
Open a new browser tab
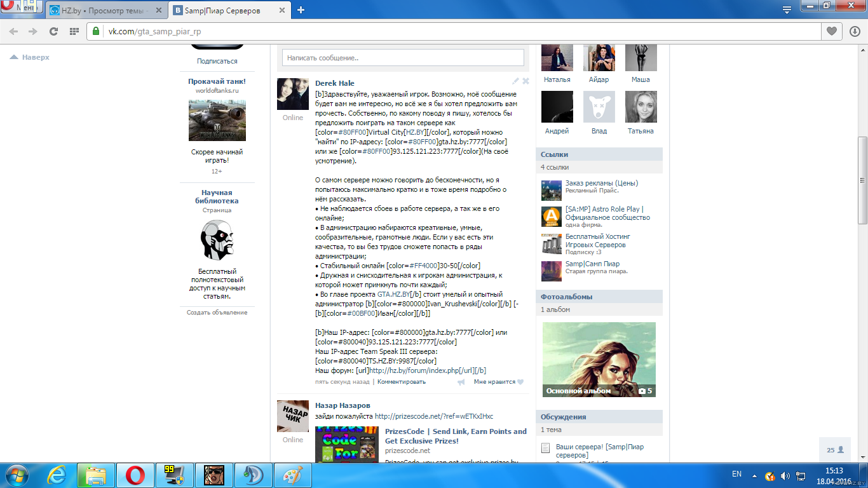[x=301, y=10]
